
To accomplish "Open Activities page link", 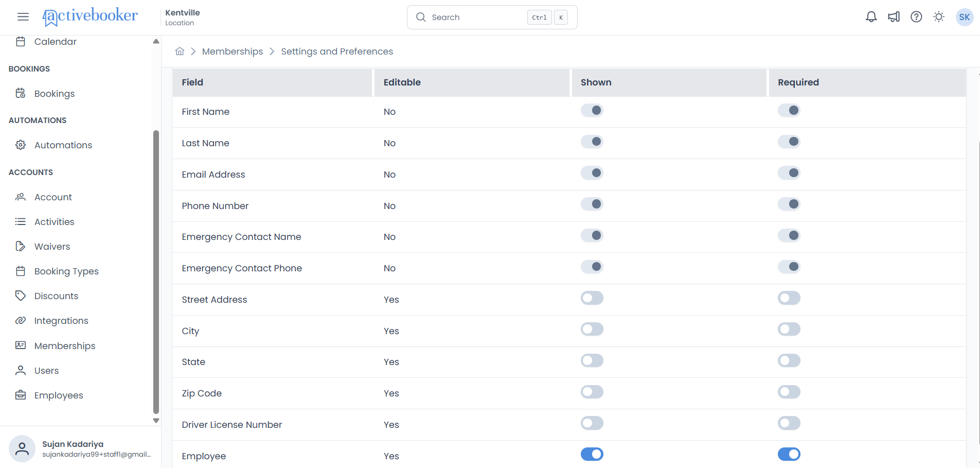I will click(x=54, y=221).
